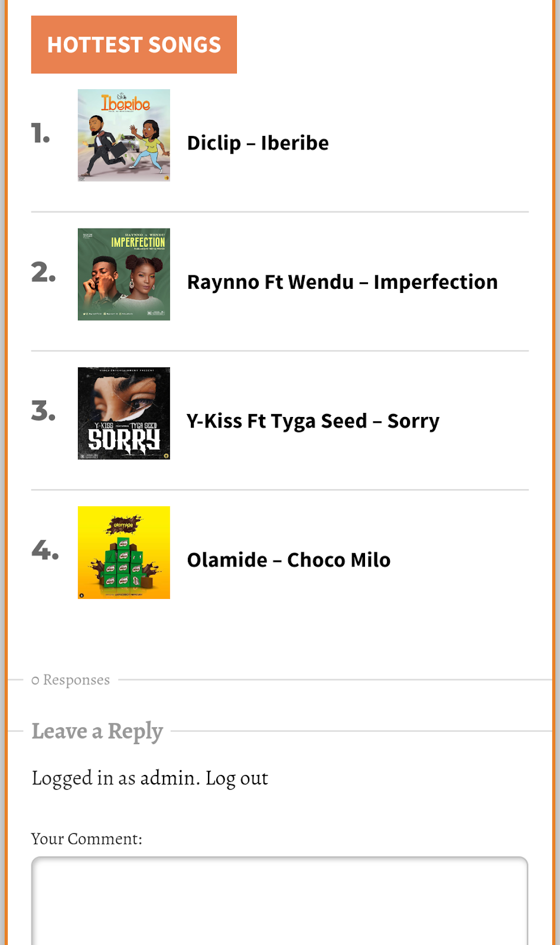
Task: Click the divider line below Diclip – Iberibe
Action: pos(279,211)
